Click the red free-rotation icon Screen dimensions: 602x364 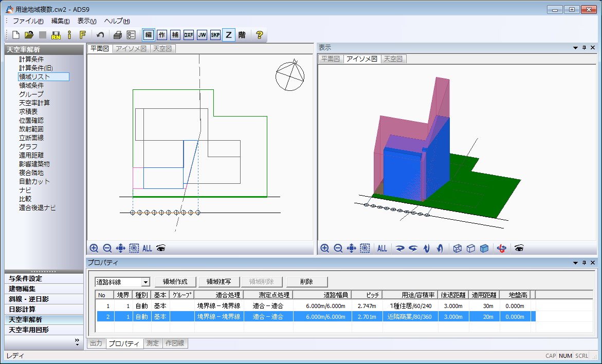coord(501,248)
